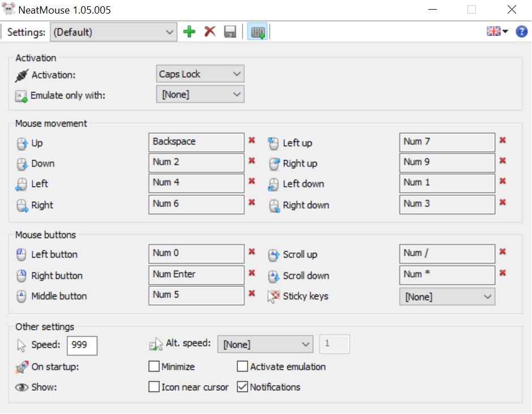Image resolution: width=532 pixels, height=414 pixels.
Task: Click the Sticky keys cursor icon
Action: 274,297
